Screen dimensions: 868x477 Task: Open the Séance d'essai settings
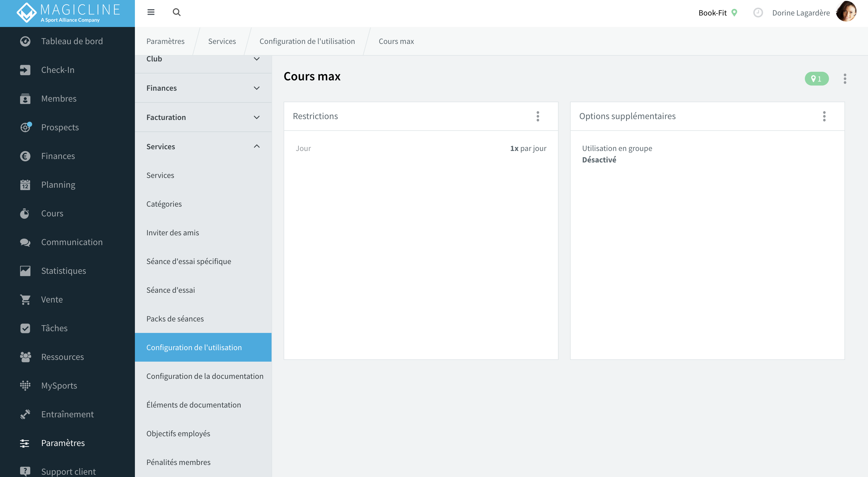pyautogui.click(x=203, y=290)
